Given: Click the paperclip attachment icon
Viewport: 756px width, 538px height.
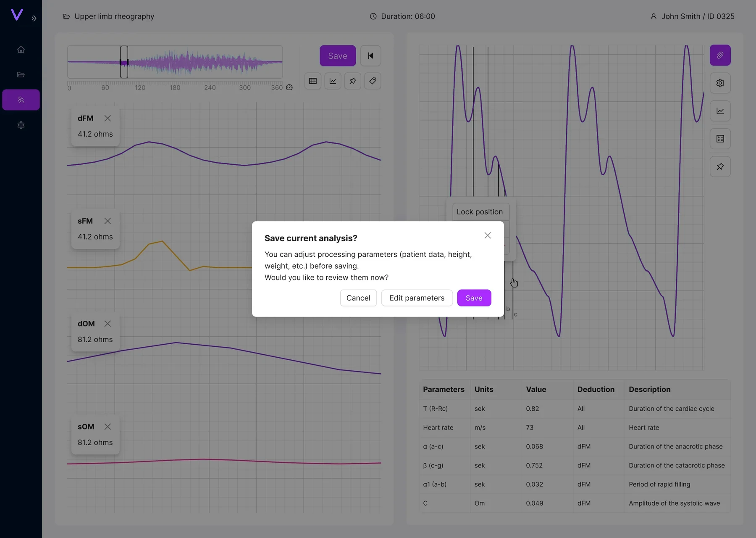Looking at the screenshot, I should point(720,55).
